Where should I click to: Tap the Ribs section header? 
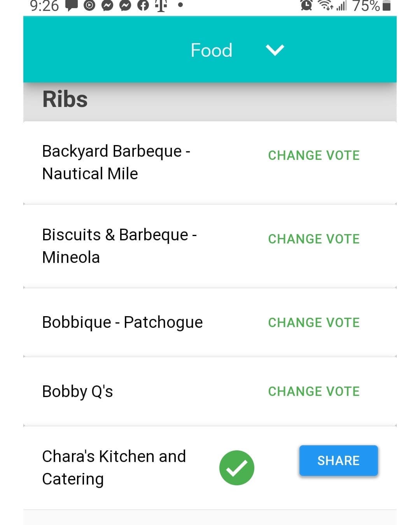(x=65, y=99)
